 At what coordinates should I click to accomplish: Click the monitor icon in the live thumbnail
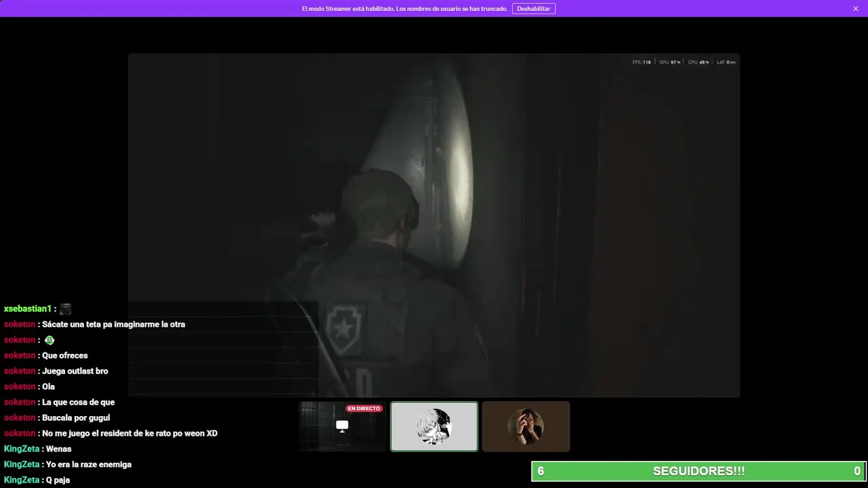pos(342,426)
